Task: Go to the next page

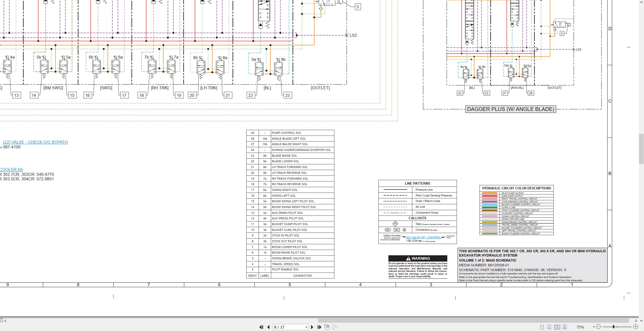Action: coord(312,327)
